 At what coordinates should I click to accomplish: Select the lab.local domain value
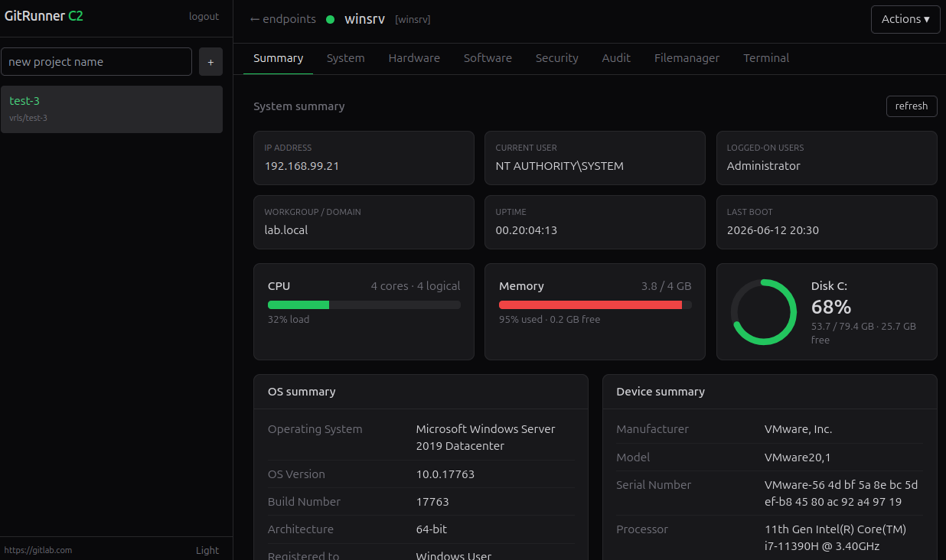(286, 230)
